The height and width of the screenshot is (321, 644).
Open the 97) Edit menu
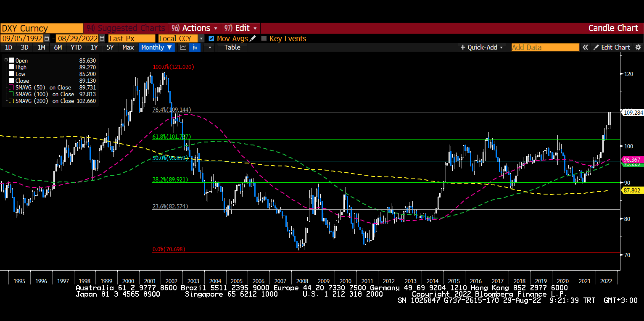(240, 28)
